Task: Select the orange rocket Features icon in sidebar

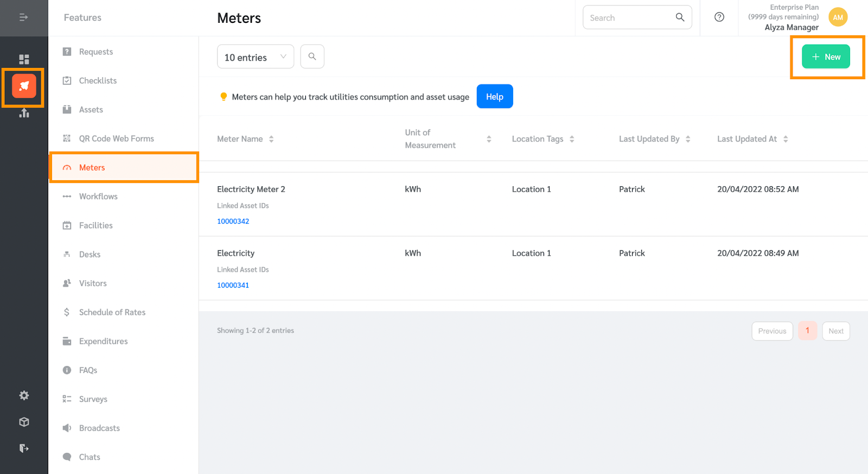Action: coord(23,86)
